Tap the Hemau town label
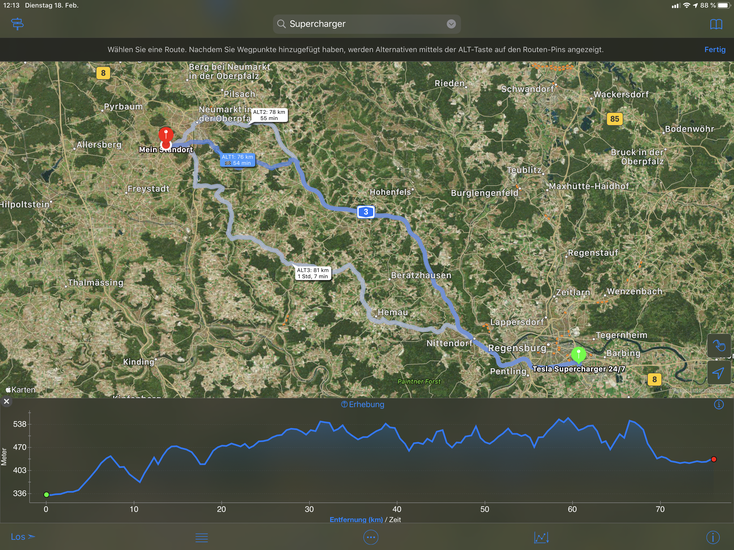The height and width of the screenshot is (550, 734). click(392, 312)
